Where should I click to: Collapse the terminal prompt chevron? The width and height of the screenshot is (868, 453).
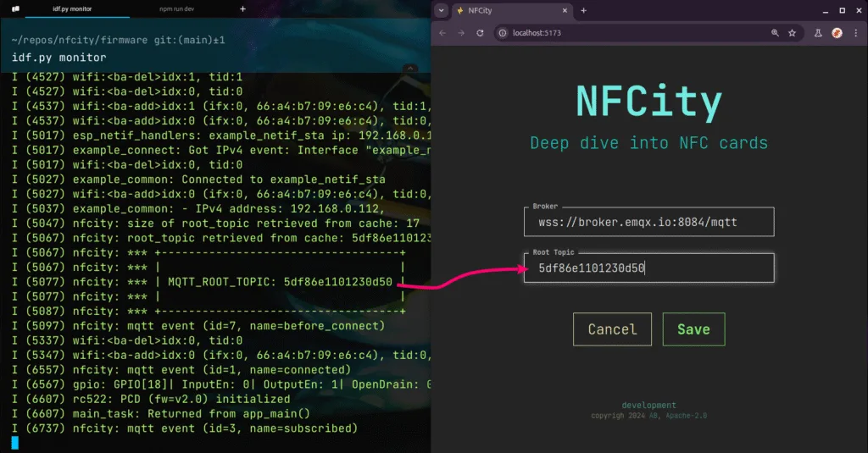(x=410, y=68)
